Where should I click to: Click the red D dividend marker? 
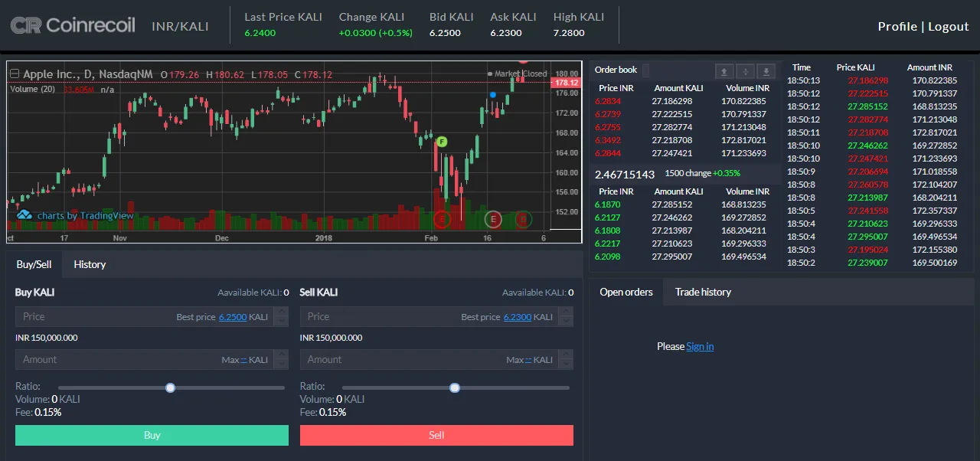(523, 220)
